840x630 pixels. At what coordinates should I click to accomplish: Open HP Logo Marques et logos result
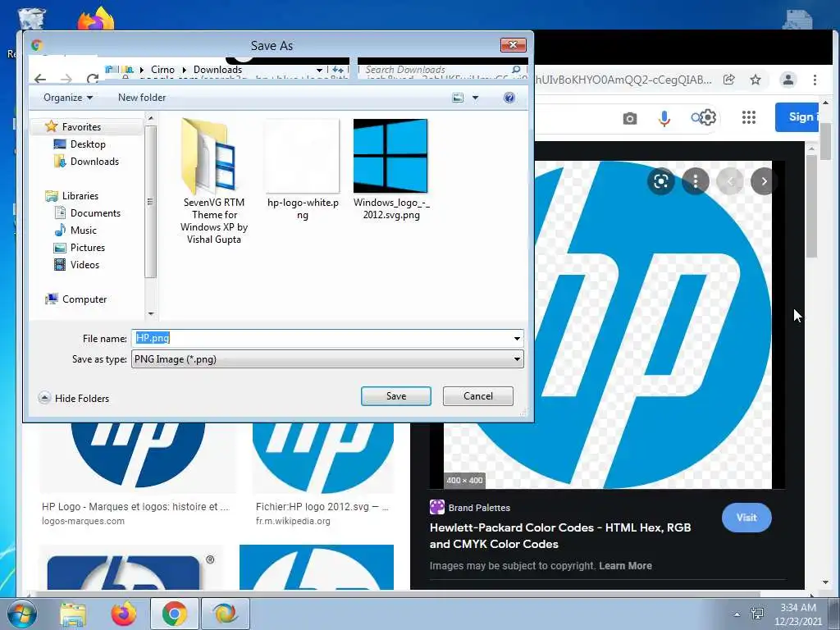[x=135, y=506]
